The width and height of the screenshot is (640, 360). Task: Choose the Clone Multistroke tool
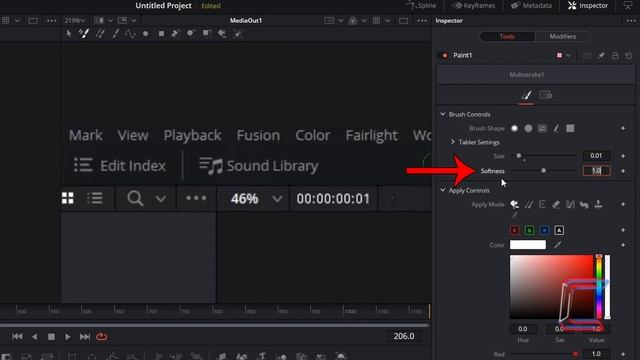[100, 33]
